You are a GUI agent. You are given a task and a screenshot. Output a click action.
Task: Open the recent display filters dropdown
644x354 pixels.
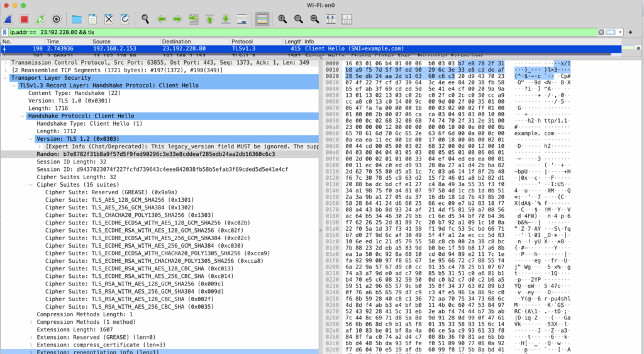point(620,32)
